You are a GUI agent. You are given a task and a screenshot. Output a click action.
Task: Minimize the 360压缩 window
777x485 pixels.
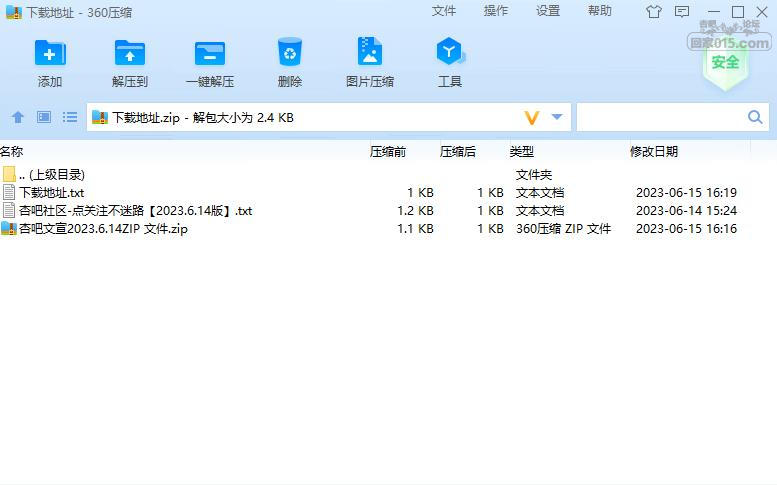[714, 11]
